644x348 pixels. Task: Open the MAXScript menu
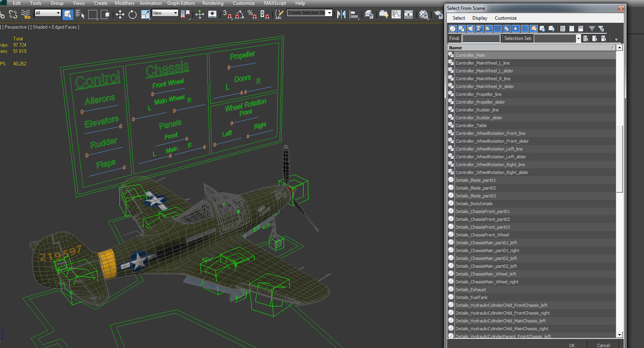pos(275,3)
